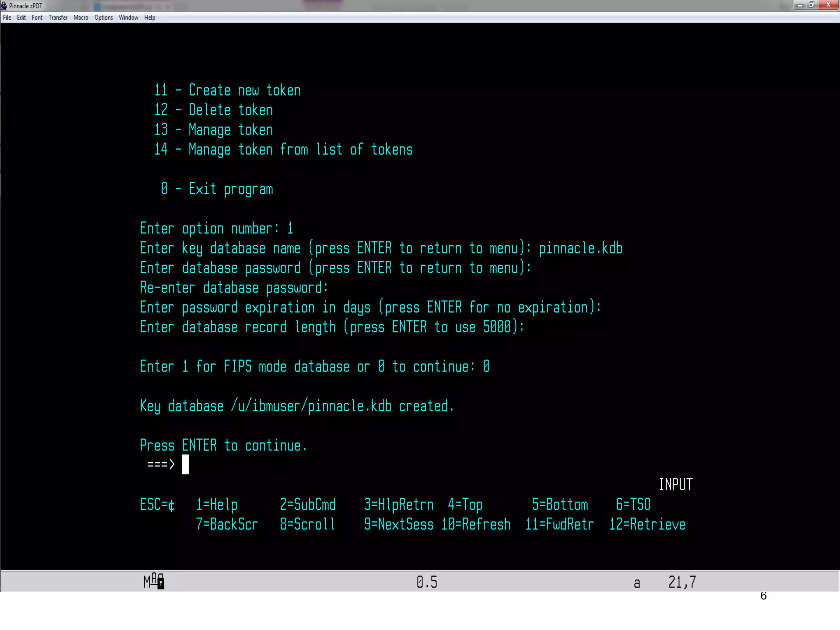
Task: Open the Edit menu
Action: (21, 18)
